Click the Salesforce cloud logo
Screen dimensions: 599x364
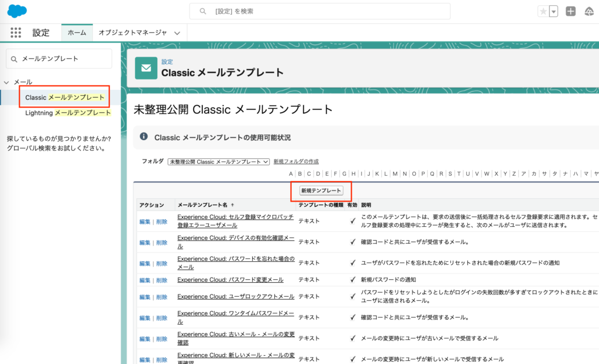pyautogui.click(x=17, y=11)
